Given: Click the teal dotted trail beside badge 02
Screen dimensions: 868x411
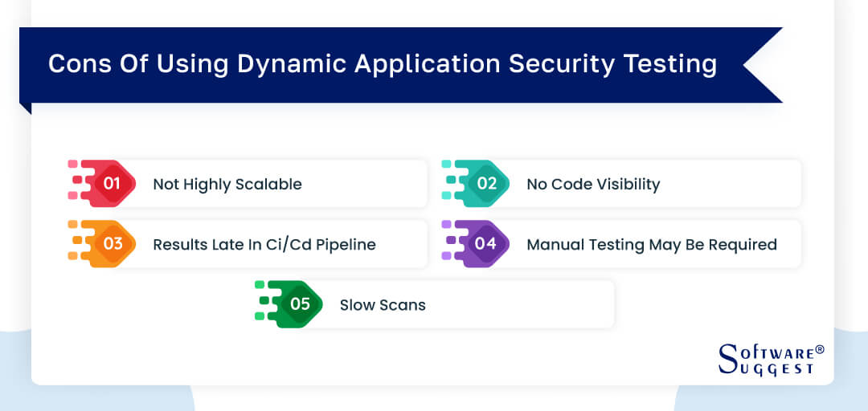Looking at the screenshot, I should pos(452,184).
